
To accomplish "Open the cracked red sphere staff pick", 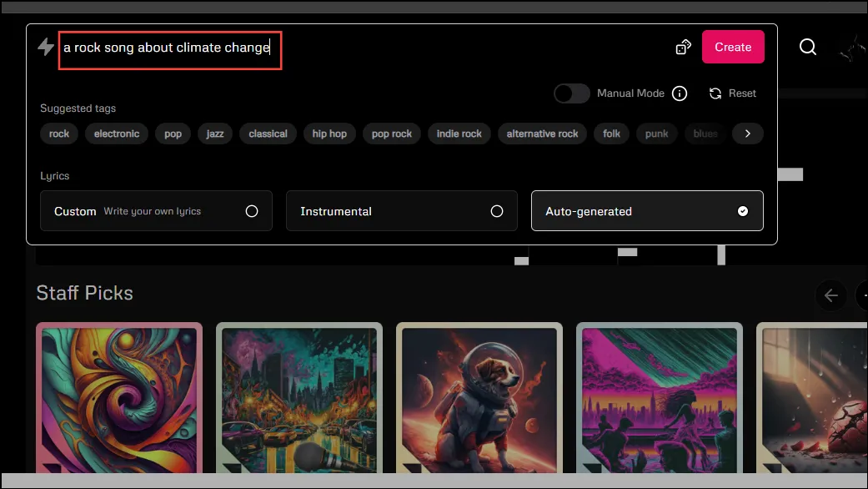I will (811, 399).
